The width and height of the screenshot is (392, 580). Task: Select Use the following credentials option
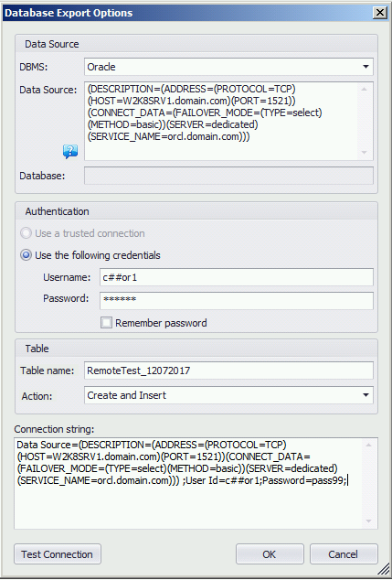pyautogui.click(x=26, y=255)
